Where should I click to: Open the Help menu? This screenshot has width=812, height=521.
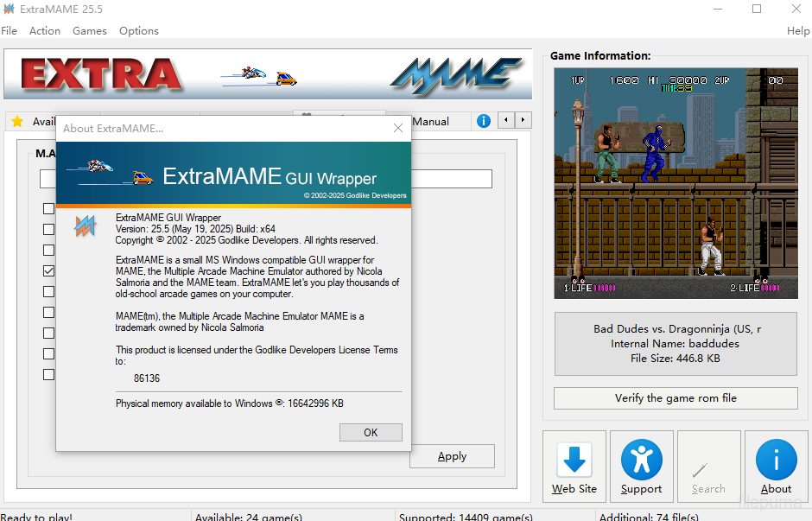point(798,30)
